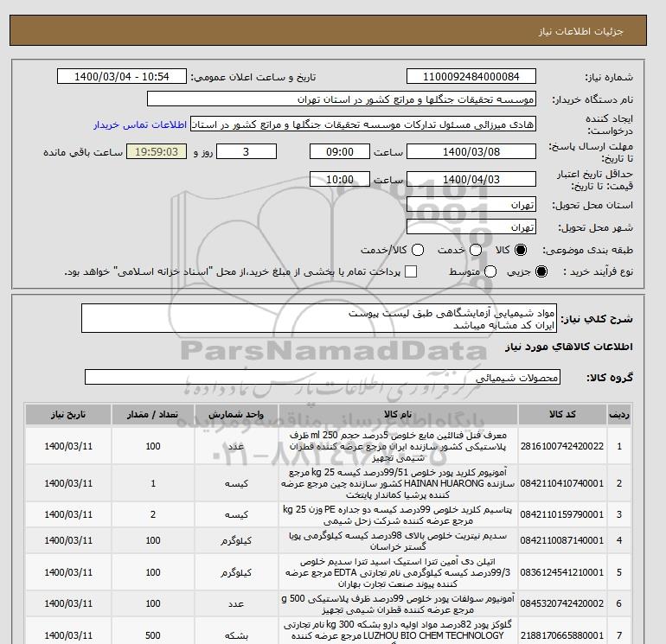Click the phenolphthalein indicator product name in row 1
666x644 pixels.
pos(398,447)
